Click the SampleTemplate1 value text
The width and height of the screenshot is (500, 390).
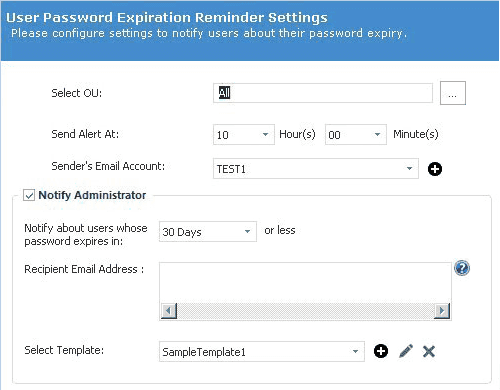point(204,352)
